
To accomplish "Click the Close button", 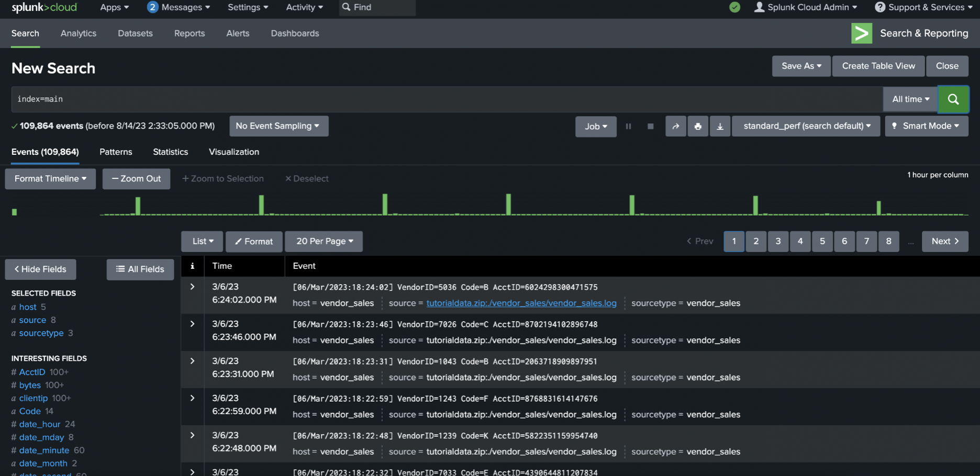I will [947, 66].
